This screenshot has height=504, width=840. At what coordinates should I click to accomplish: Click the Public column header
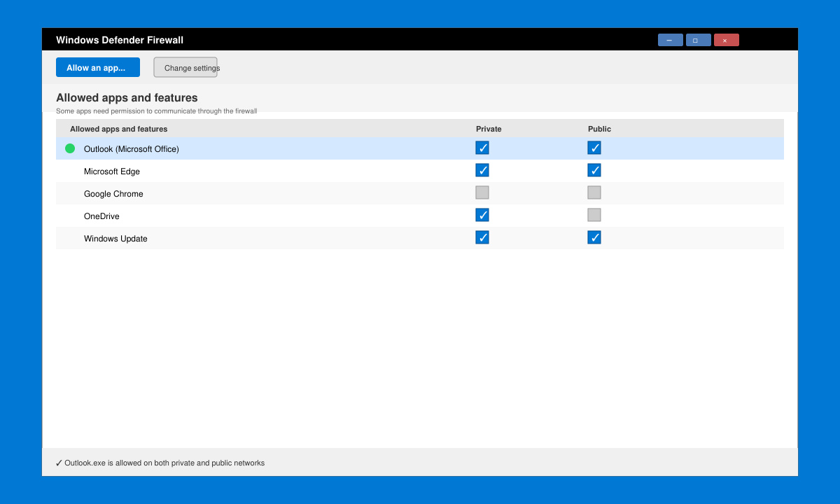[x=599, y=129]
